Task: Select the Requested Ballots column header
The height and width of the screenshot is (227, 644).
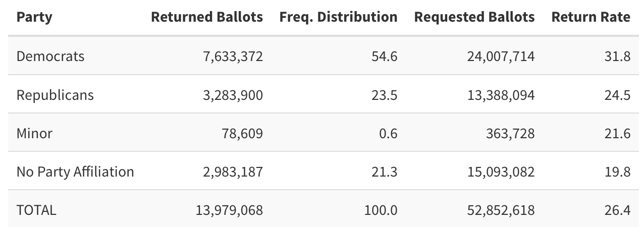Action: tap(474, 17)
